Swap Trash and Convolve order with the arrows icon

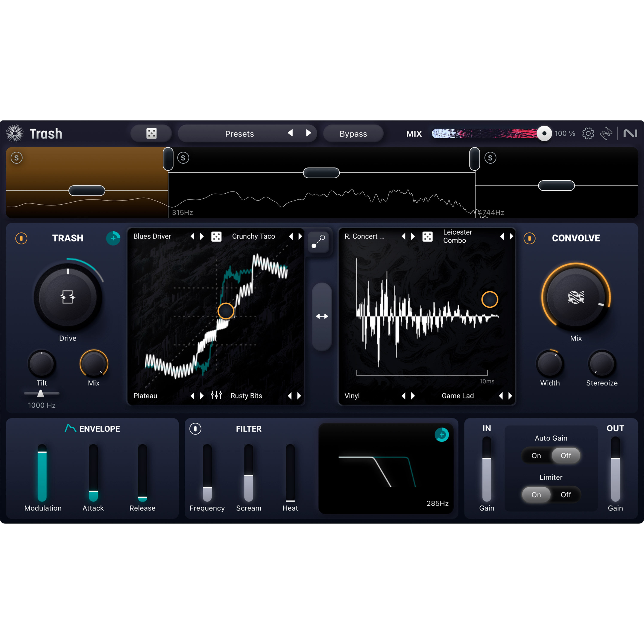[x=322, y=316]
